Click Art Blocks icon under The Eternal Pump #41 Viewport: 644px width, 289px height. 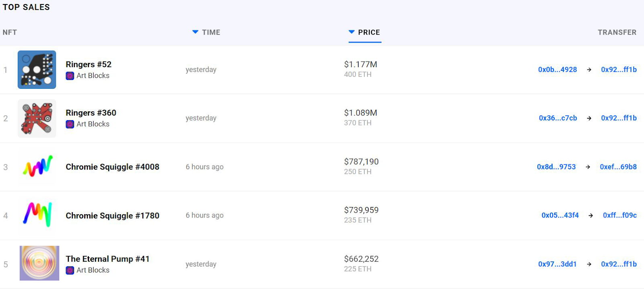click(x=70, y=270)
